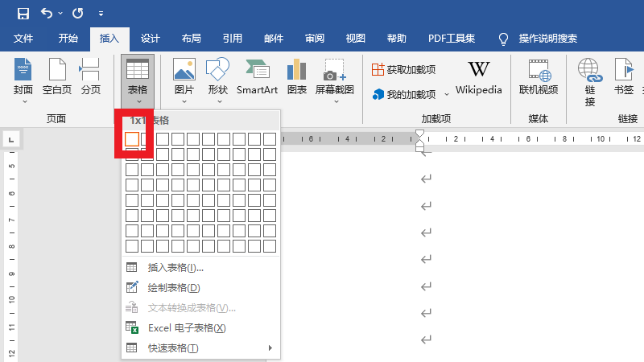Click 获取加载项 to get add-ins
This screenshot has width=644, height=362.
403,70
